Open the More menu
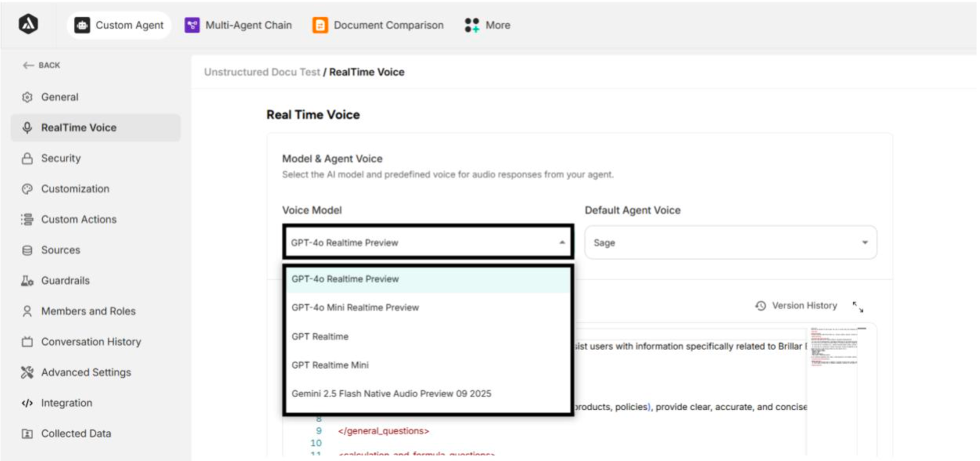 [x=488, y=25]
